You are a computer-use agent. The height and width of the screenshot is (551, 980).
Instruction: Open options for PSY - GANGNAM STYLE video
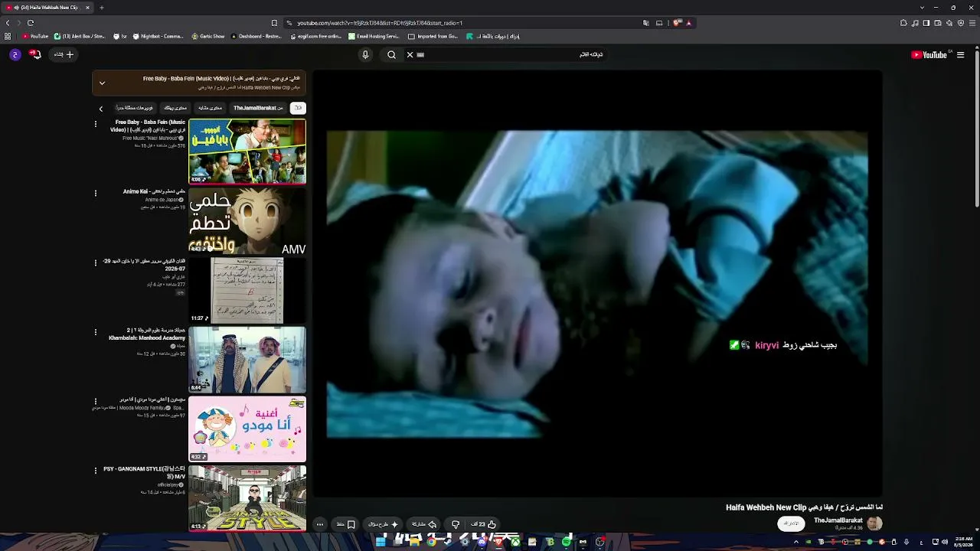(96, 471)
